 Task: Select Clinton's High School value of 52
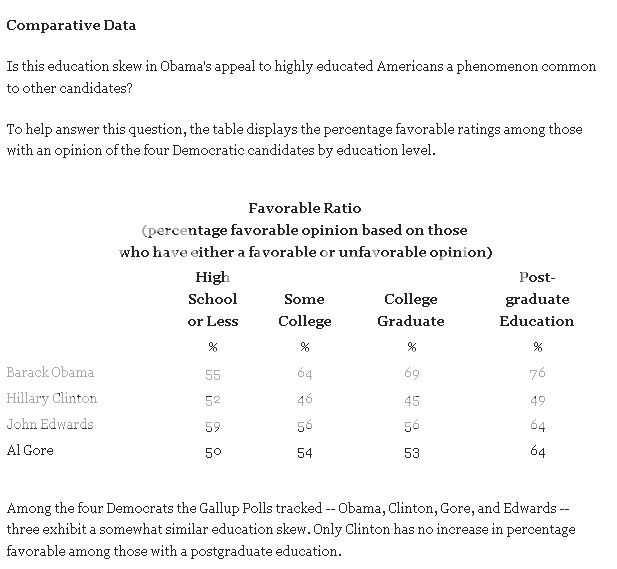click(212, 400)
